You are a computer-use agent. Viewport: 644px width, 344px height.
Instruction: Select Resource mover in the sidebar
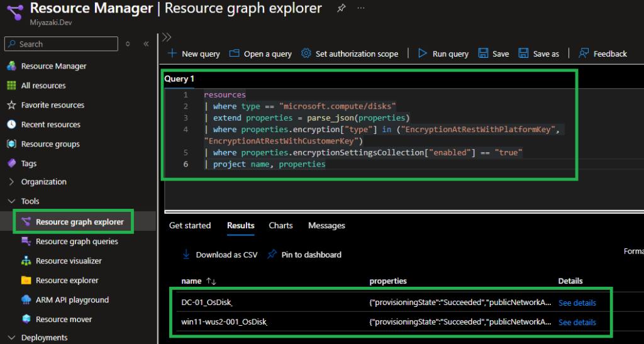pyautogui.click(x=64, y=319)
